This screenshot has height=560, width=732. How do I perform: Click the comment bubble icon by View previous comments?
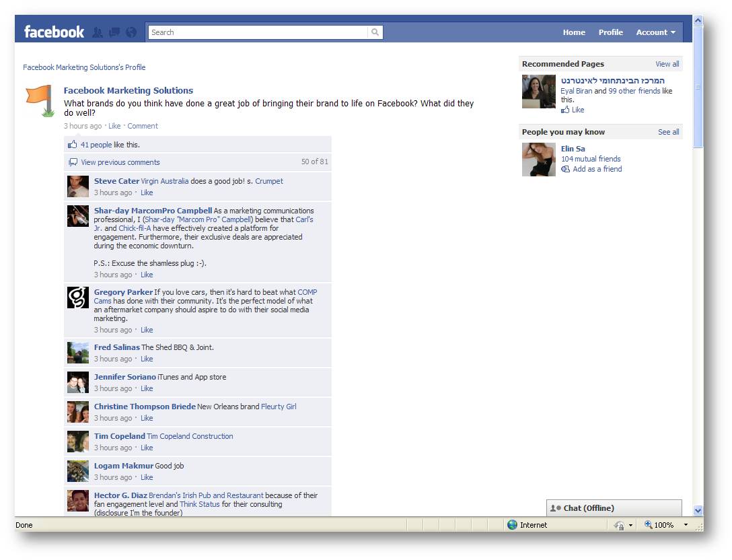73,162
